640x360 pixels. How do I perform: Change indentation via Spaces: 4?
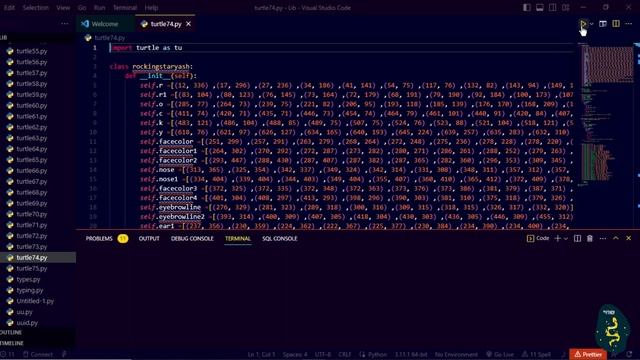294,354
